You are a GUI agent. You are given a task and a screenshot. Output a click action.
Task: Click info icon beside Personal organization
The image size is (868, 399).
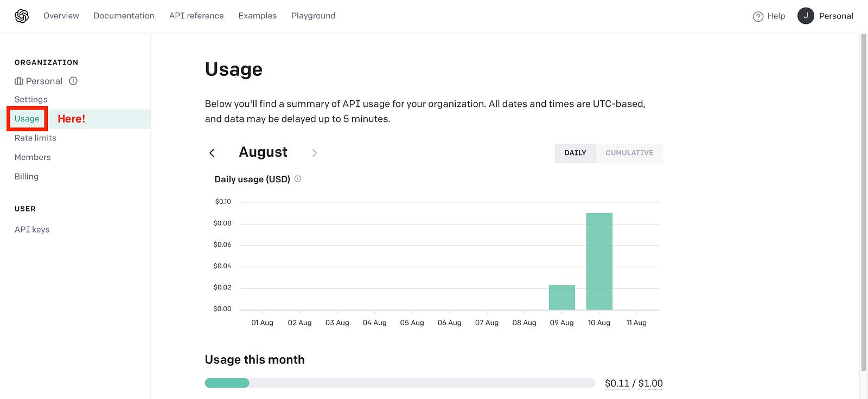coord(73,81)
